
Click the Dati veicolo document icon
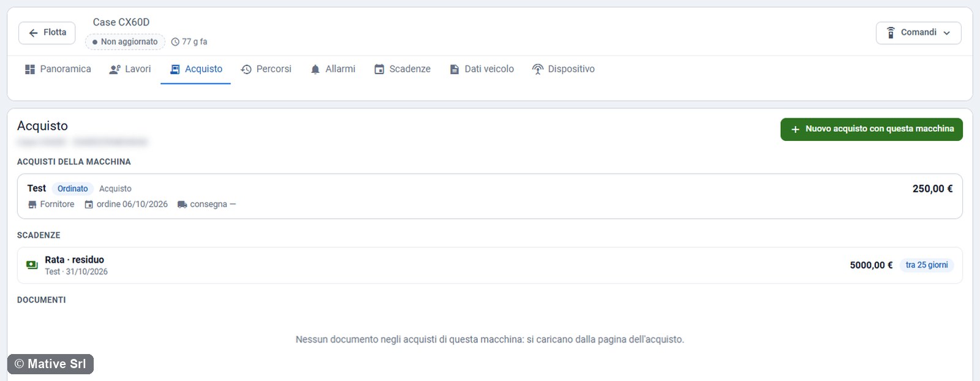[454, 69]
